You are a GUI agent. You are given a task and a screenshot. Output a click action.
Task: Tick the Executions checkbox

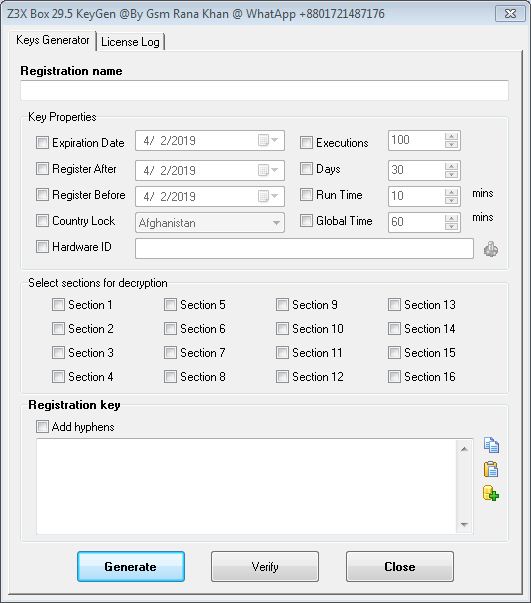click(306, 142)
